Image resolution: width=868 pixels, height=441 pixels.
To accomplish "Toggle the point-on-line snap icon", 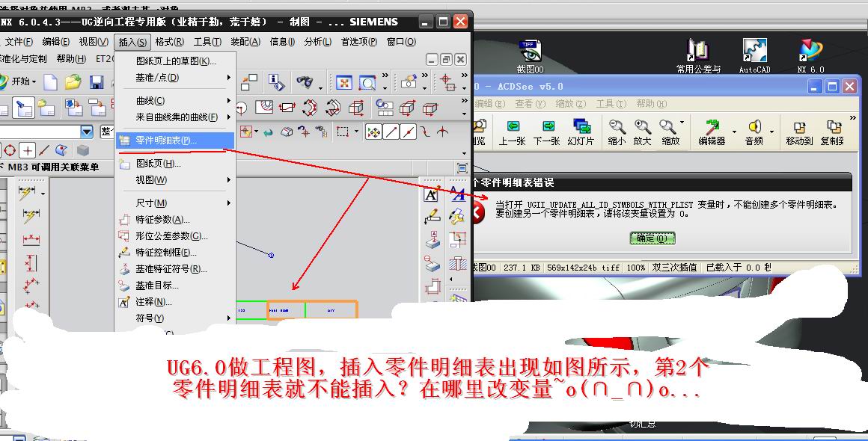I will coord(46,149).
